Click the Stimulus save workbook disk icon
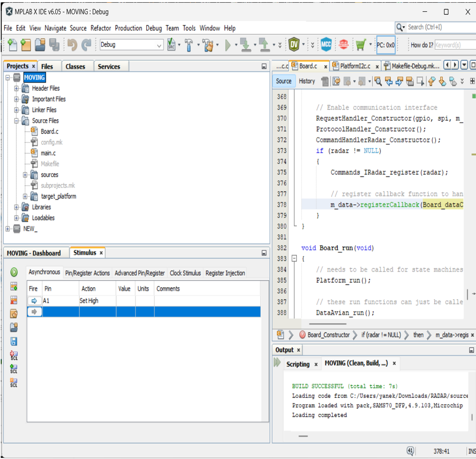The image size is (476, 459). tap(14, 341)
